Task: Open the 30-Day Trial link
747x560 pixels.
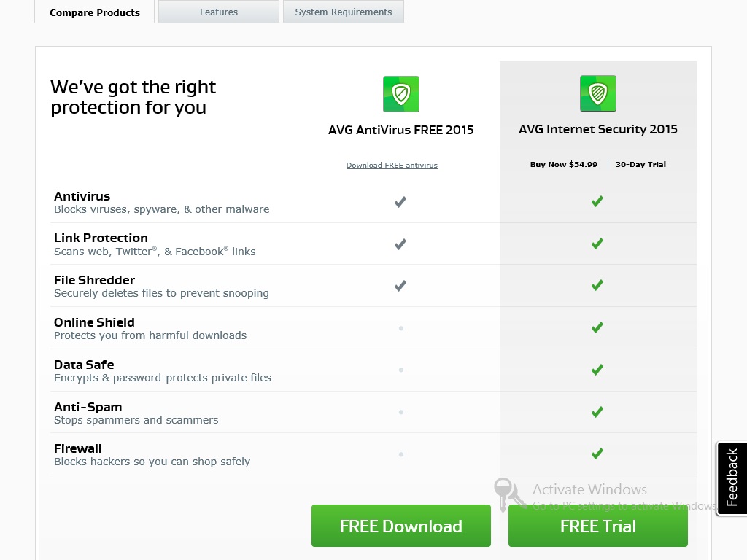Action: pyautogui.click(x=640, y=165)
